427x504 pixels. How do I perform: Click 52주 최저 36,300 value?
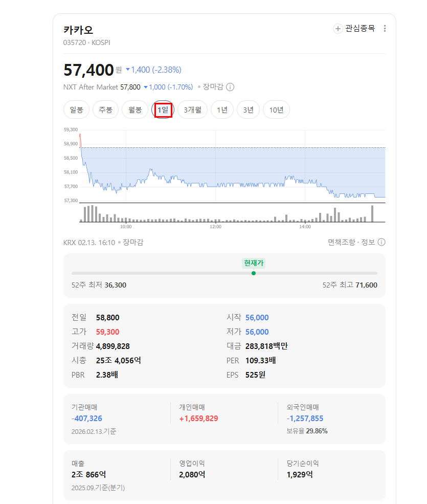tap(116, 285)
